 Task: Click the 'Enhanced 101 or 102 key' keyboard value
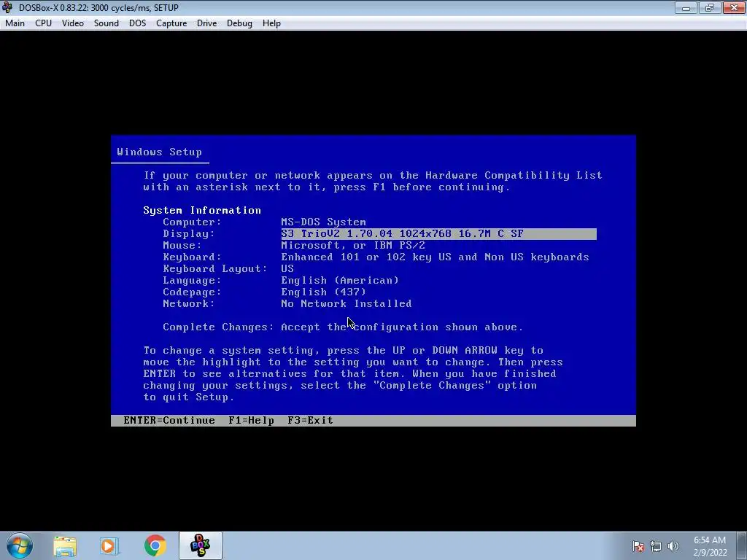pos(435,257)
